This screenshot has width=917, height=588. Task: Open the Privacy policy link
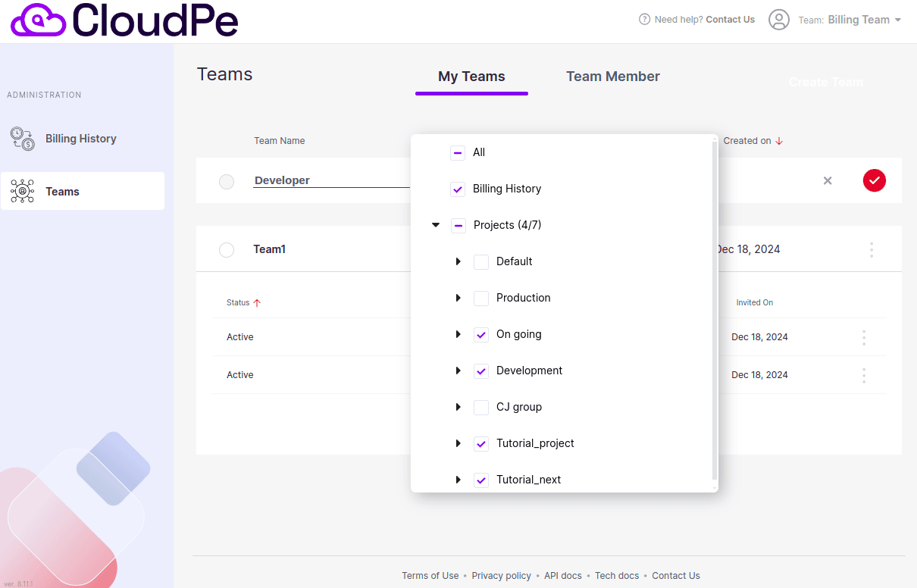501,575
